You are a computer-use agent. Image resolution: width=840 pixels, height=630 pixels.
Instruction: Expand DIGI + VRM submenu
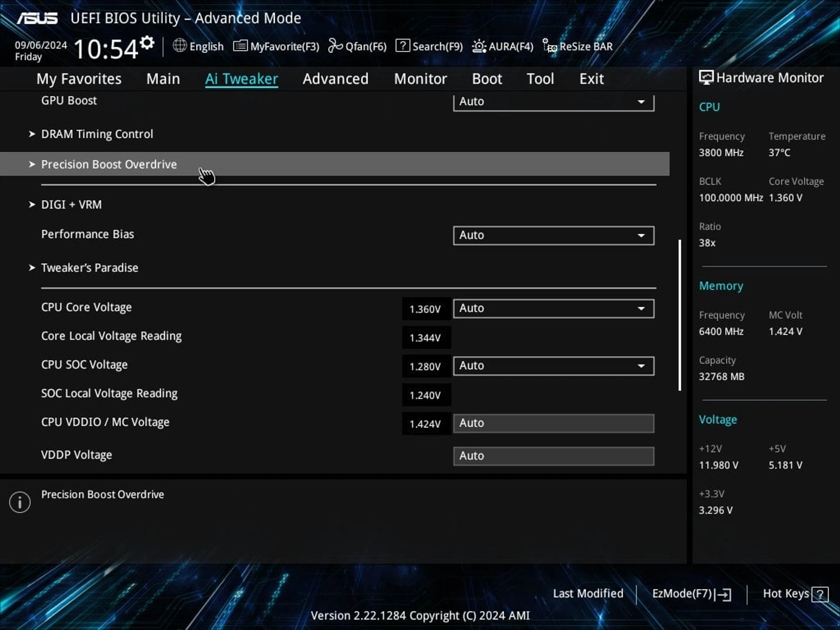71,204
